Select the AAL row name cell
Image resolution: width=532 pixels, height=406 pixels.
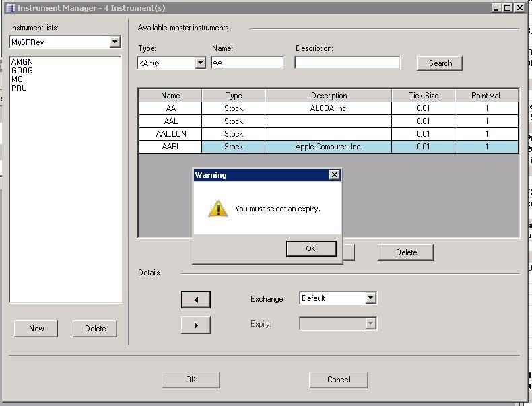[x=170, y=121]
